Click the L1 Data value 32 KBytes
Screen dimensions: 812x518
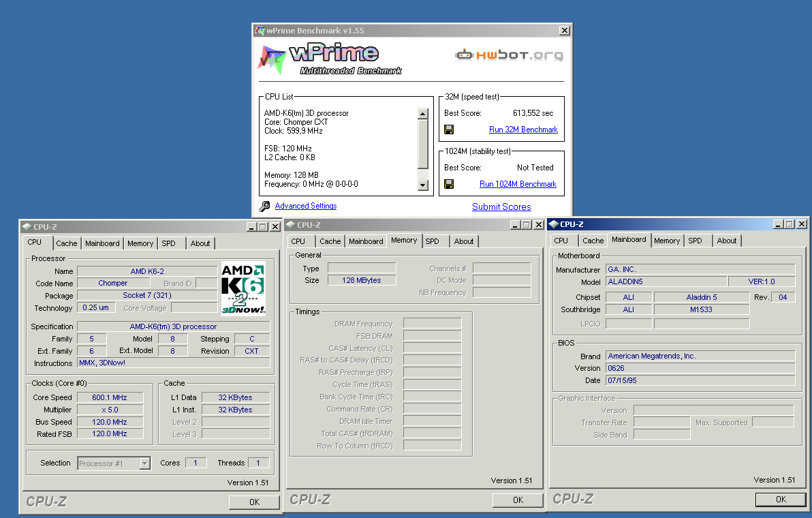coord(236,397)
